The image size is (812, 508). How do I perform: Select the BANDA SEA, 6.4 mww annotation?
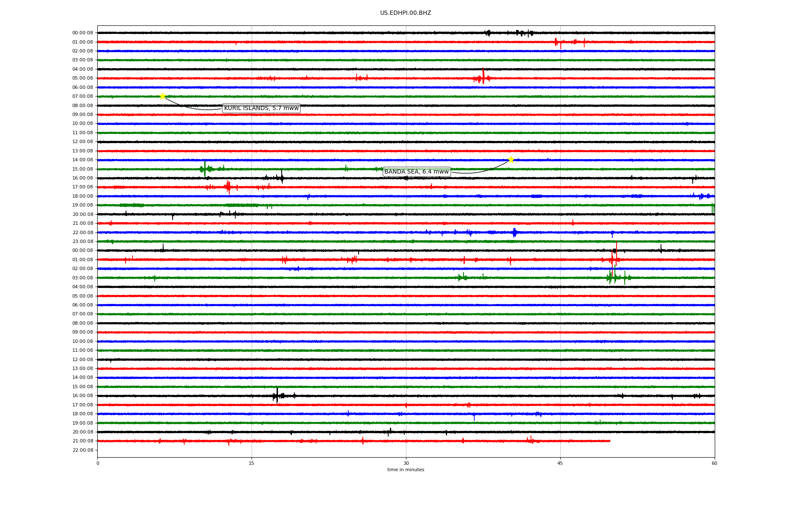coord(416,171)
